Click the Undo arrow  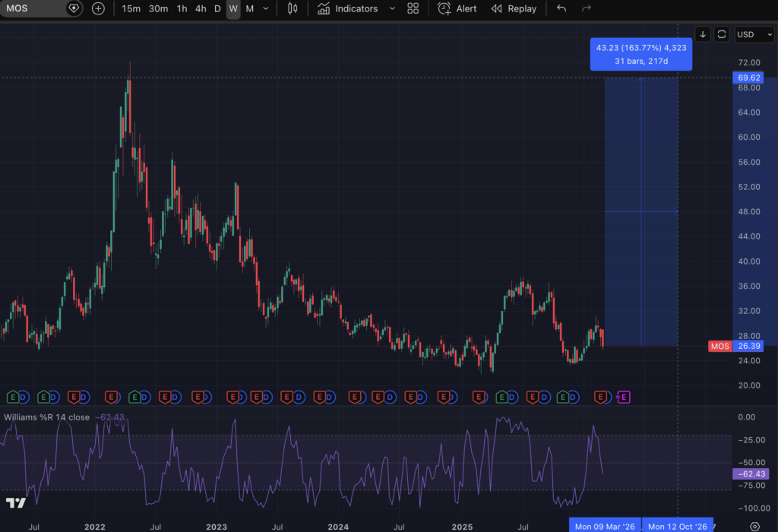pos(561,8)
